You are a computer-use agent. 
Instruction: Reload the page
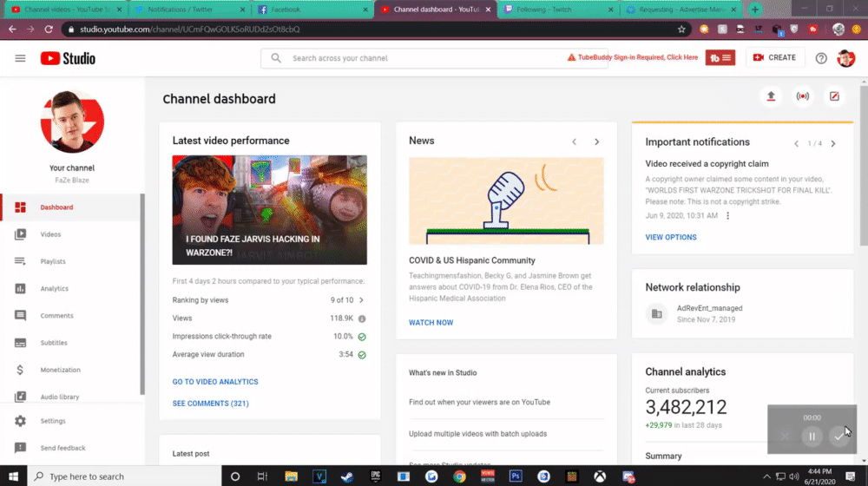pos(49,30)
